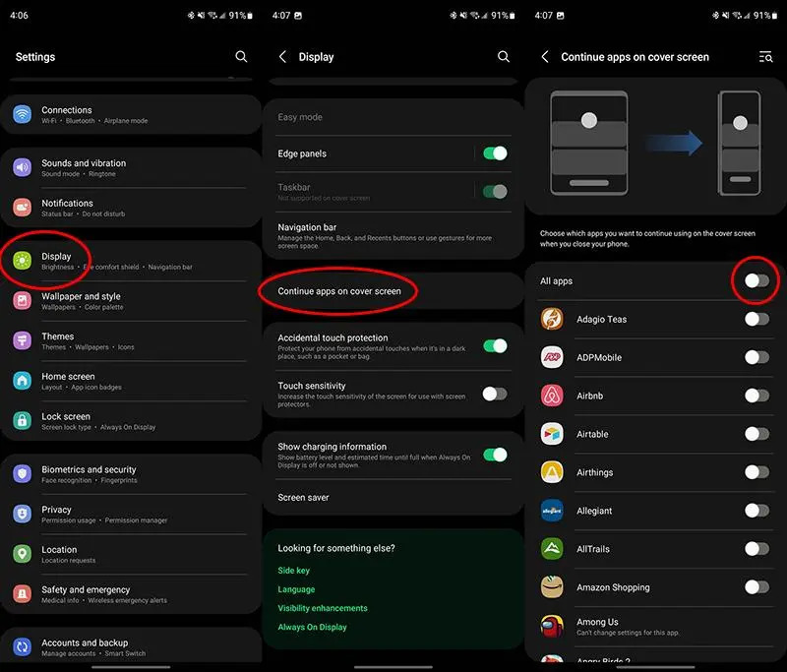Go back from Continue apps on cover screen
This screenshot has height=672, width=787.
coord(545,57)
